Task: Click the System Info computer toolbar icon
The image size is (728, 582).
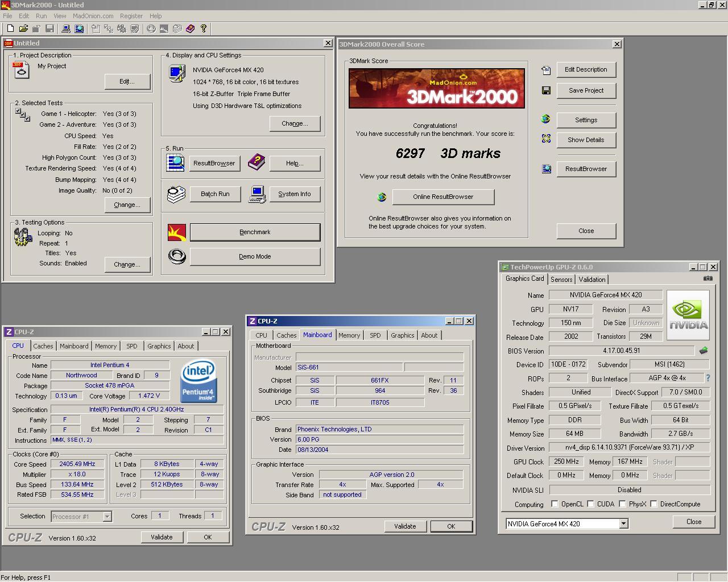Action: click(66, 28)
